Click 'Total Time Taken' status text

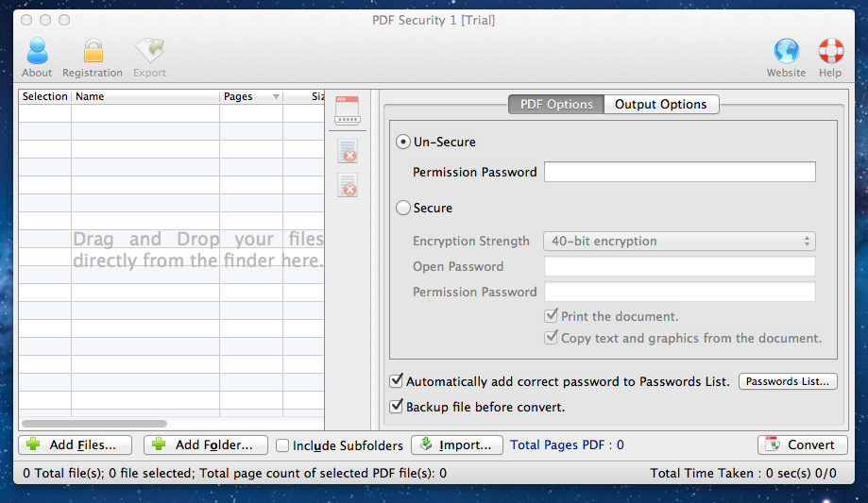(x=743, y=473)
